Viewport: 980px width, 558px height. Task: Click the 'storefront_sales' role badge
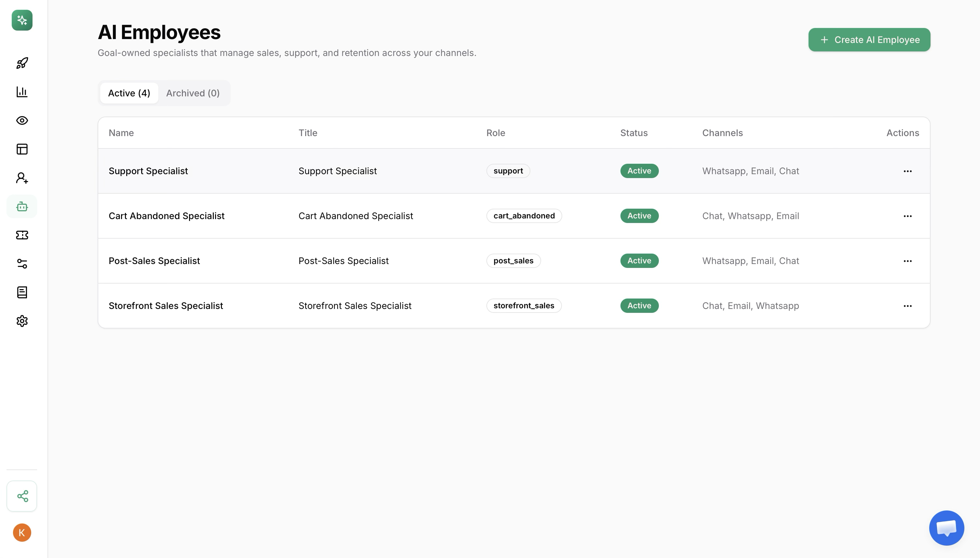tap(524, 305)
